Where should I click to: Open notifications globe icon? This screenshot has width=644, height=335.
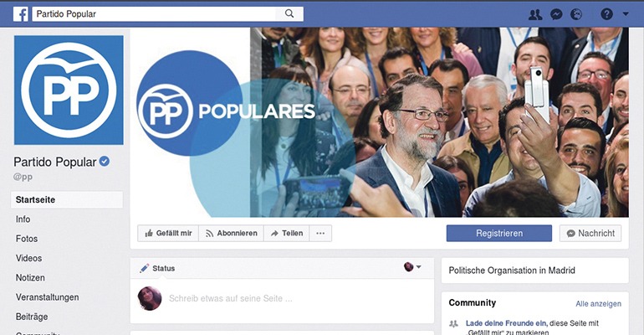(576, 14)
